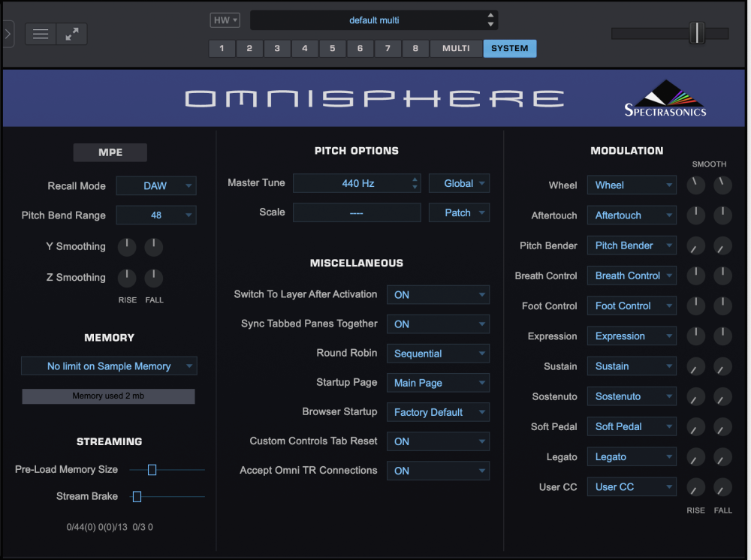Step Master Tune value up
Screen dimensions: 751x560
pyautogui.click(x=415, y=179)
